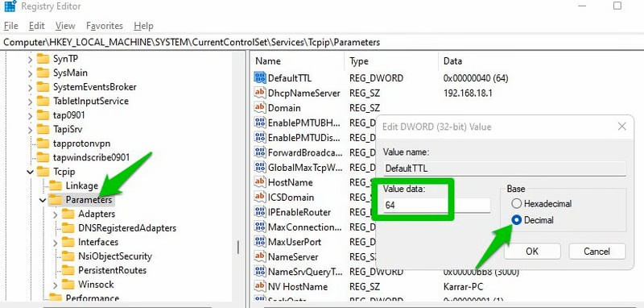Collapse the Tcpip key
Screen dimensions: 644x308
30,172
